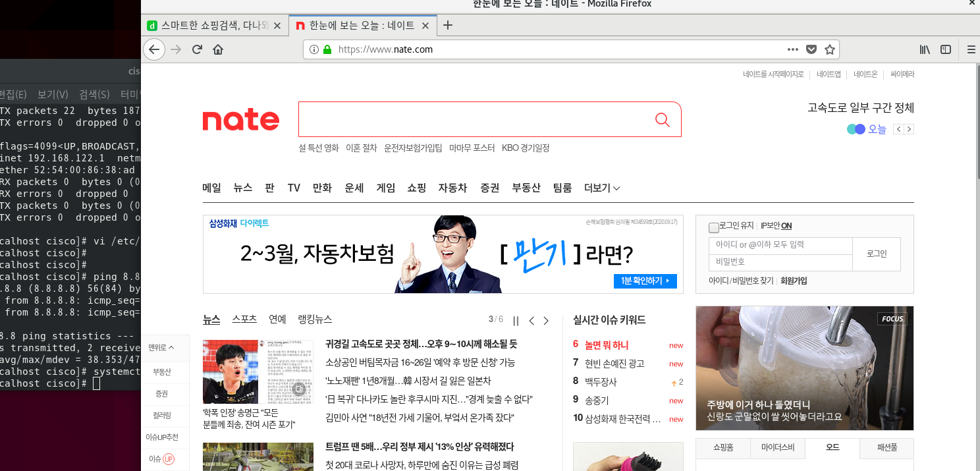Select the 연예 news tab
980x471 pixels.
(x=277, y=319)
